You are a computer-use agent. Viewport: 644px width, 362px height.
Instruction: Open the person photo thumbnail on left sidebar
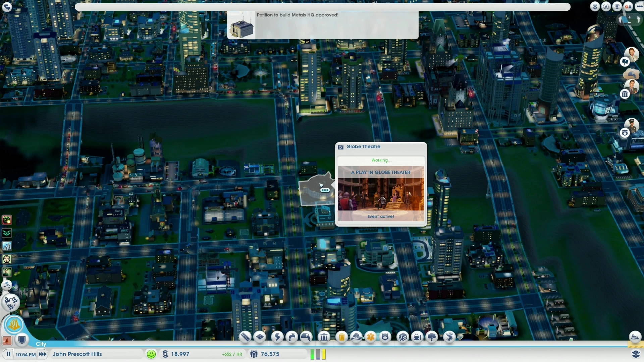pyautogui.click(x=7, y=272)
